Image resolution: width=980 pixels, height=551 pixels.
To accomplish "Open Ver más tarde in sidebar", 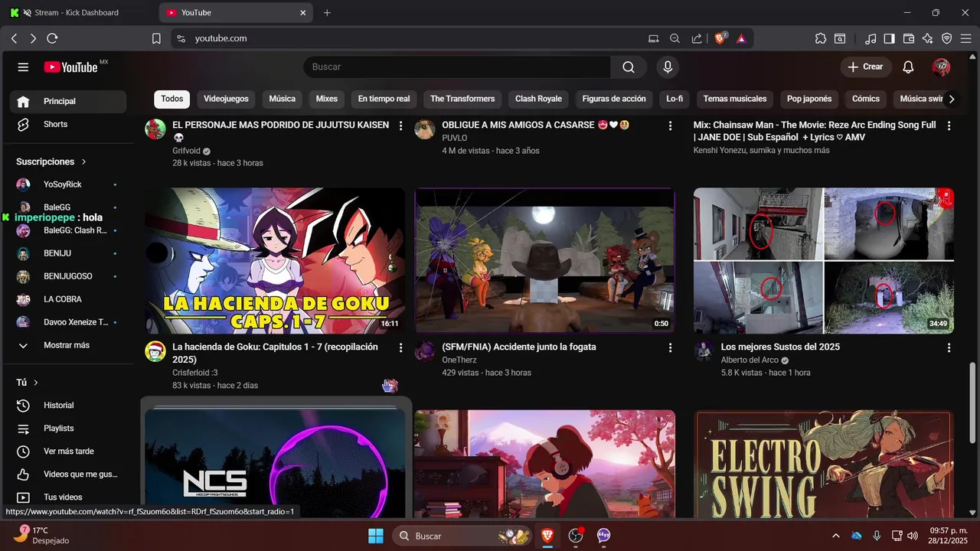I will tap(67, 452).
